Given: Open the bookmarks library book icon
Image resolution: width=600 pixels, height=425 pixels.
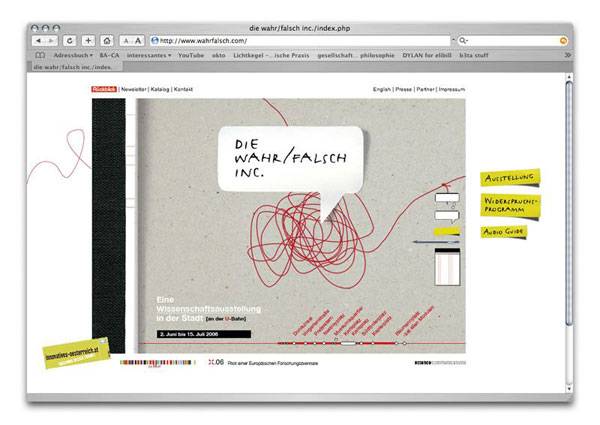Looking at the screenshot, I should pos(40,55).
